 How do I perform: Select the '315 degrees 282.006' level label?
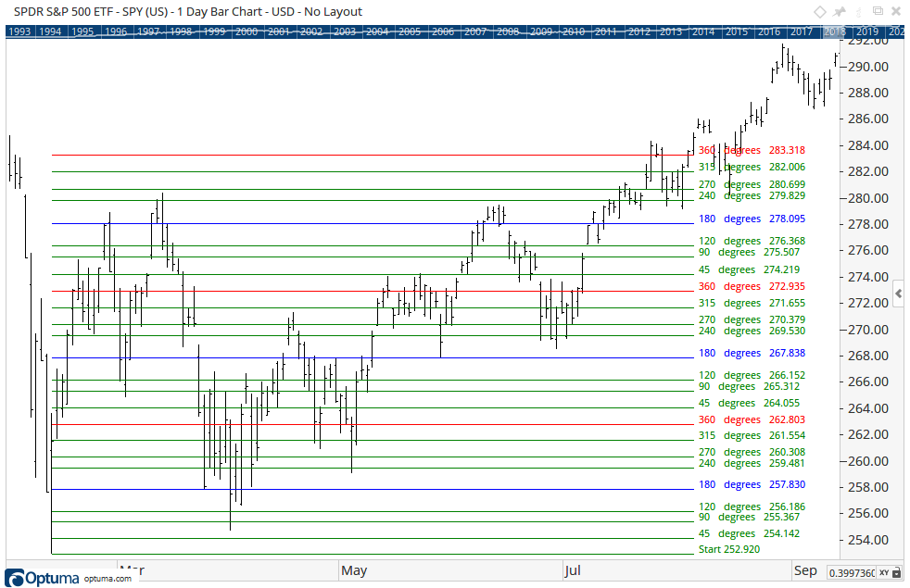point(752,167)
